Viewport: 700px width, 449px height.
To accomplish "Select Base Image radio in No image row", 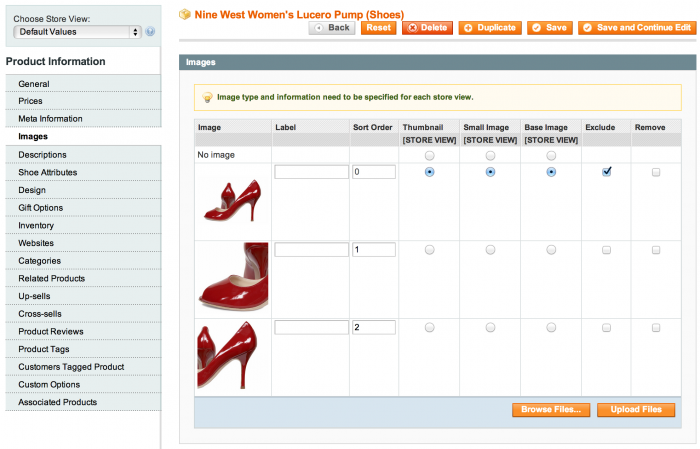I will click(551, 156).
